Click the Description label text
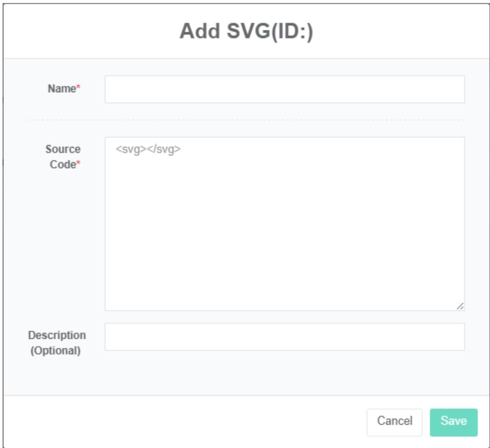Image resolution: width=490 pixels, height=448 pixels. (57, 335)
